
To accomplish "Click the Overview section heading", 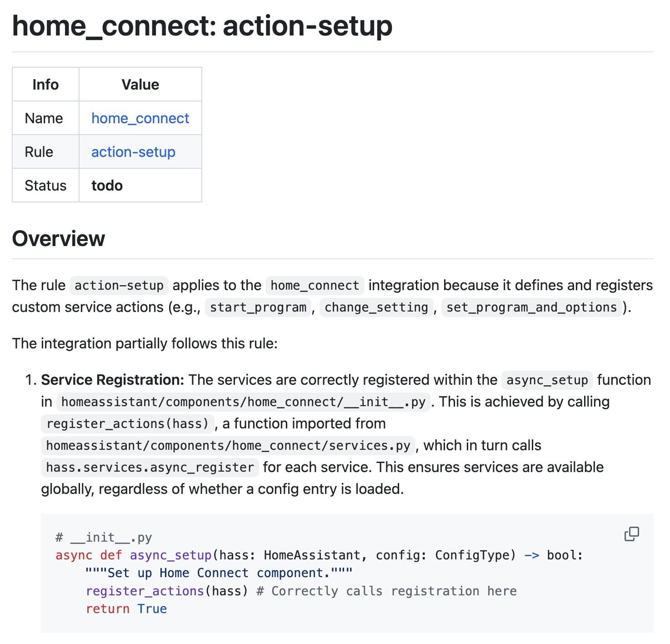I will click(x=59, y=239).
